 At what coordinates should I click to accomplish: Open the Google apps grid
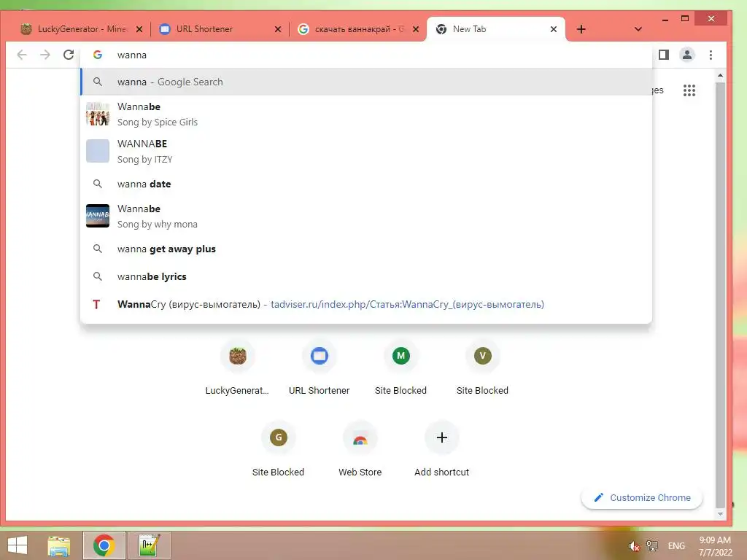[689, 90]
